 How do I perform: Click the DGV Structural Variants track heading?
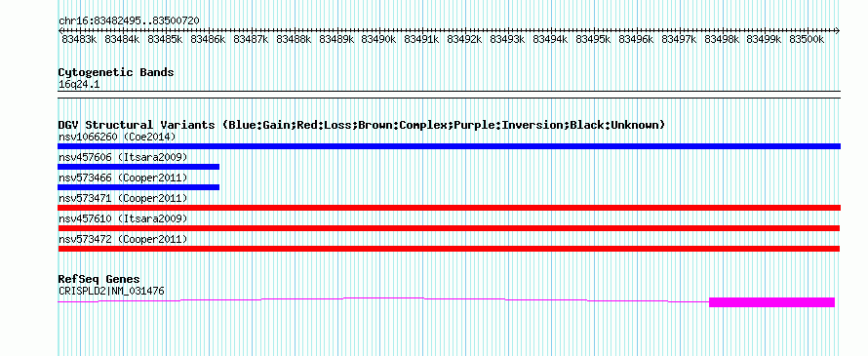point(362,125)
